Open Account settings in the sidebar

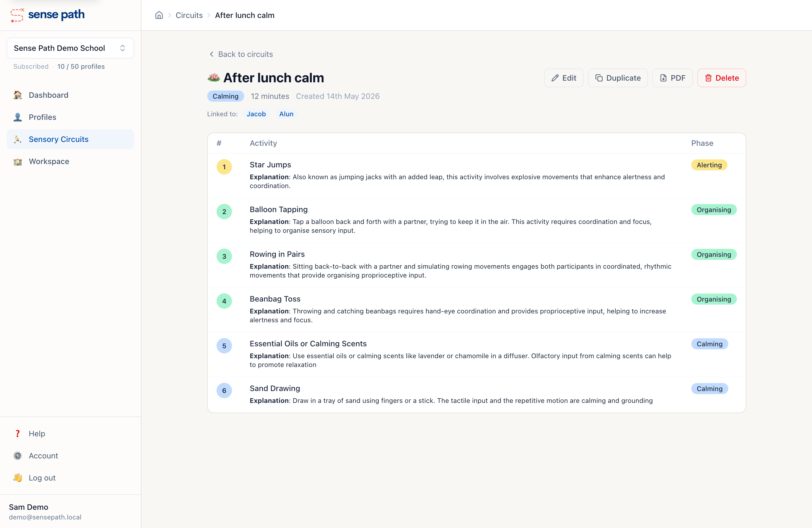[70, 456]
